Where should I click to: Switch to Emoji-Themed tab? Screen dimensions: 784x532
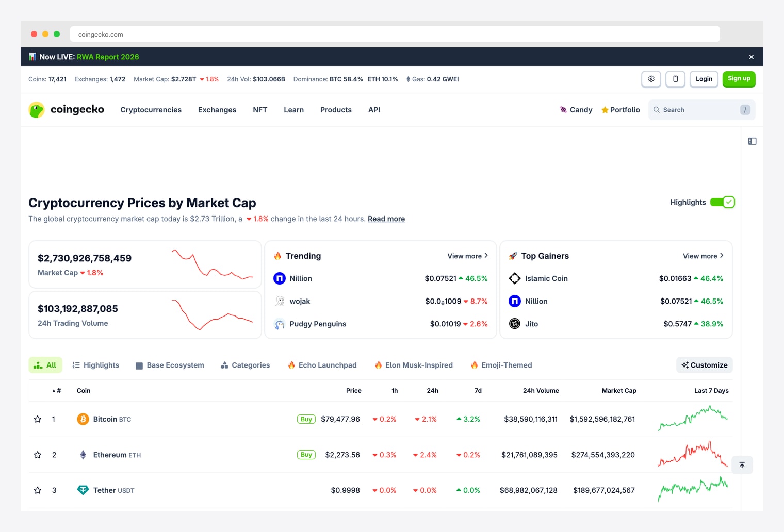coord(501,365)
